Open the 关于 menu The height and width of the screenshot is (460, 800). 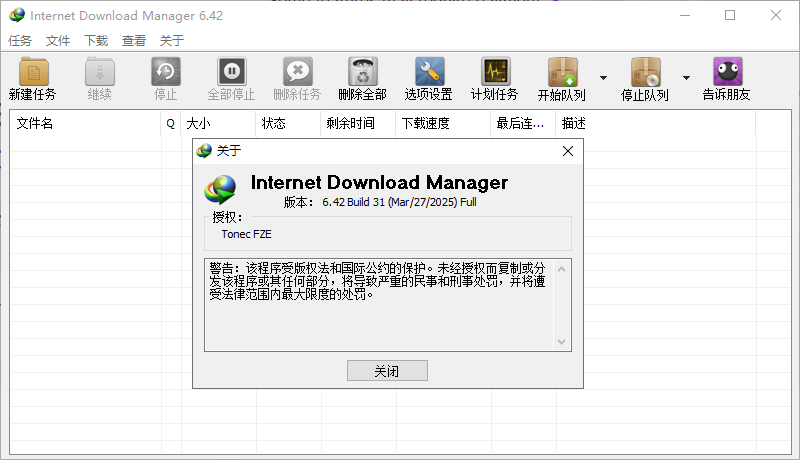tap(171, 40)
